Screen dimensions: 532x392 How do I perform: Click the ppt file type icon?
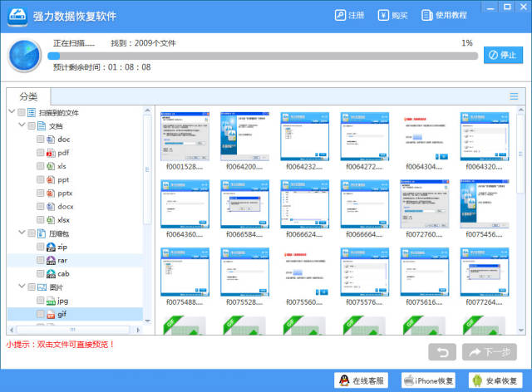coord(51,179)
